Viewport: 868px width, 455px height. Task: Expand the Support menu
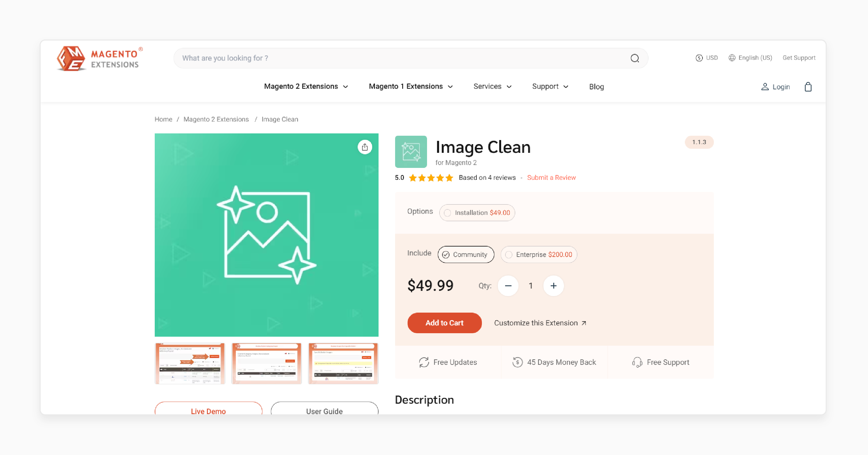click(550, 86)
